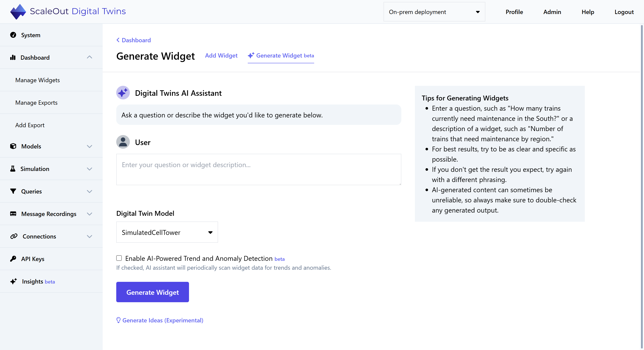Image resolution: width=644 pixels, height=350 pixels.
Task: Click Logout in the header
Action: coord(624,12)
